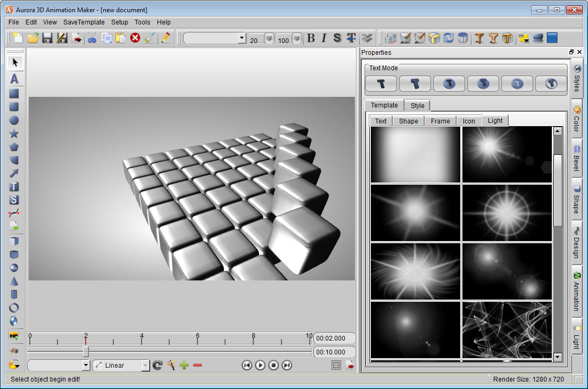Choose the pentagon shape tool
Screen dimensions: 588x389
click(14, 147)
